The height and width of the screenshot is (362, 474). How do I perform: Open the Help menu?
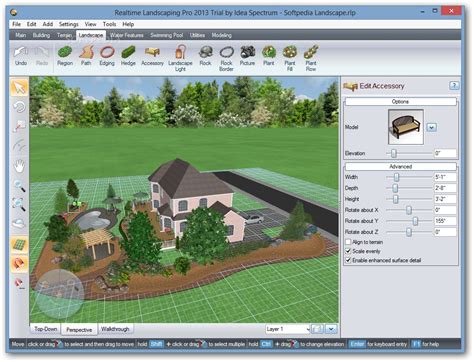[x=128, y=24]
